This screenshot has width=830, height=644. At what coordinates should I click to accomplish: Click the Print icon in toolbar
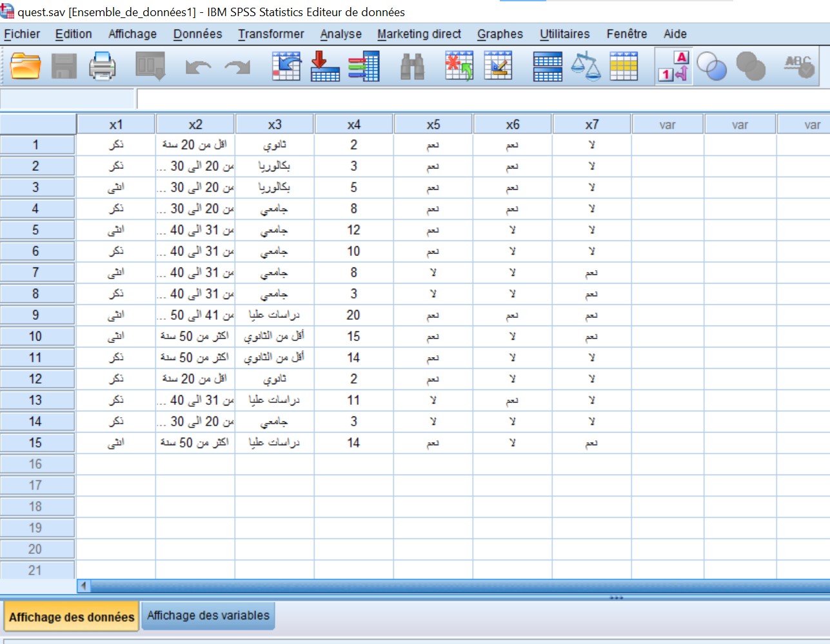[103, 66]
